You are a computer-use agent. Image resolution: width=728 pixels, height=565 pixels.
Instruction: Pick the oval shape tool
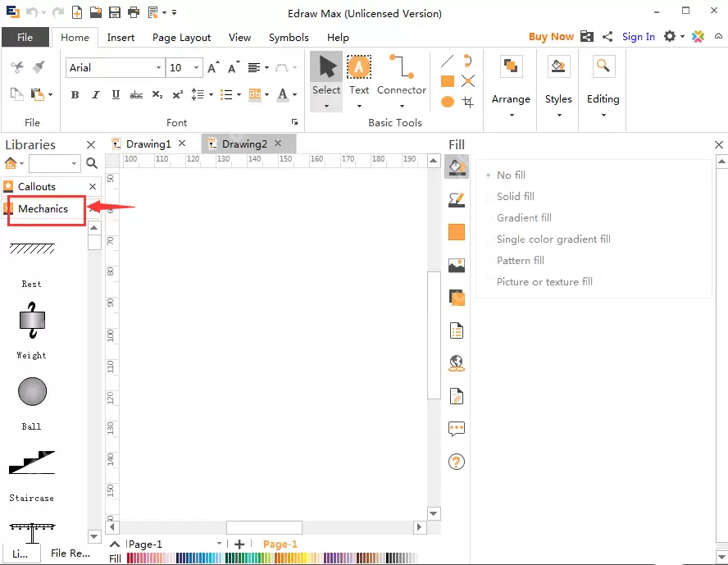click(448, 102)
